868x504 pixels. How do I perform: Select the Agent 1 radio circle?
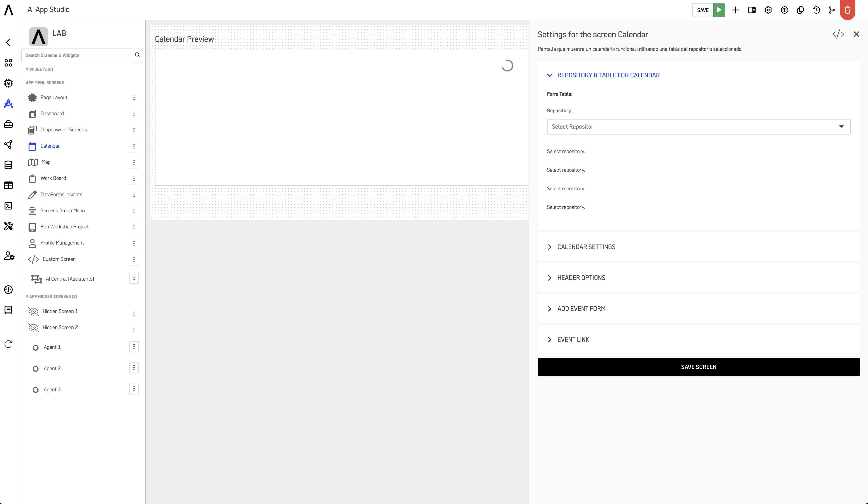tap(36, 347)
